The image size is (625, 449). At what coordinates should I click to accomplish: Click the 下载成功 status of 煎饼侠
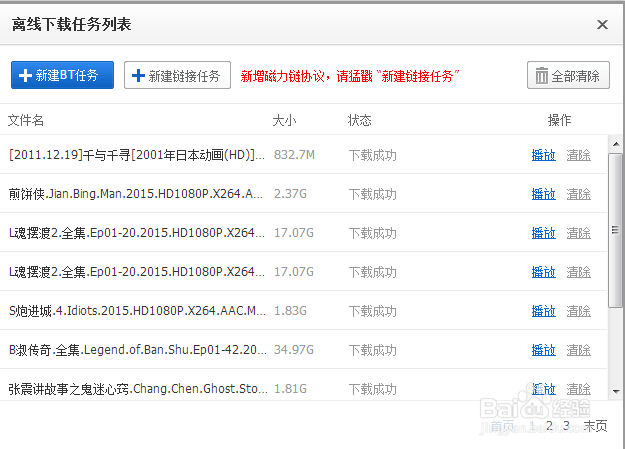(x=373, y=194)
